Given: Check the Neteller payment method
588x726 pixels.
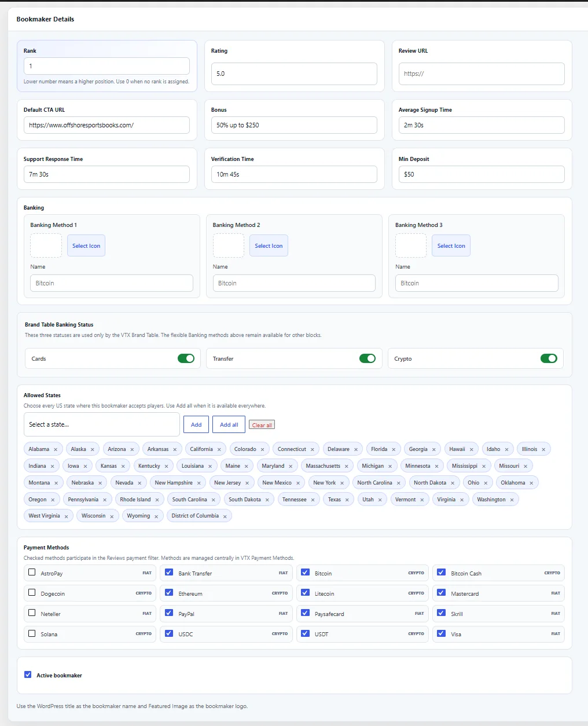Looking at the screenshot, I should click(32, 613).
